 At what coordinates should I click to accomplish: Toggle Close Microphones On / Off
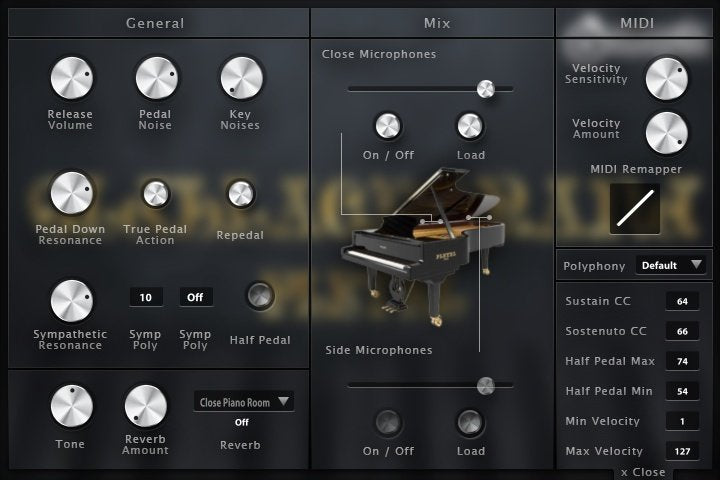[388, 125]
